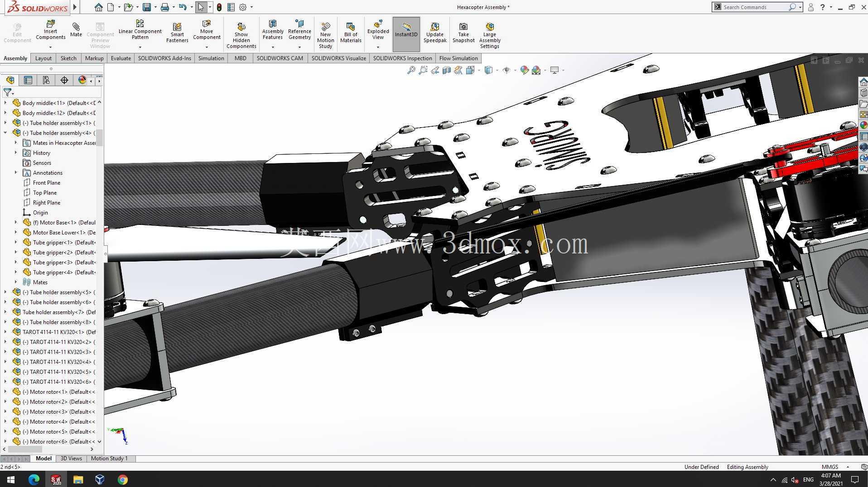Open Microsoft Edge from taskbar

click(34, 479)
